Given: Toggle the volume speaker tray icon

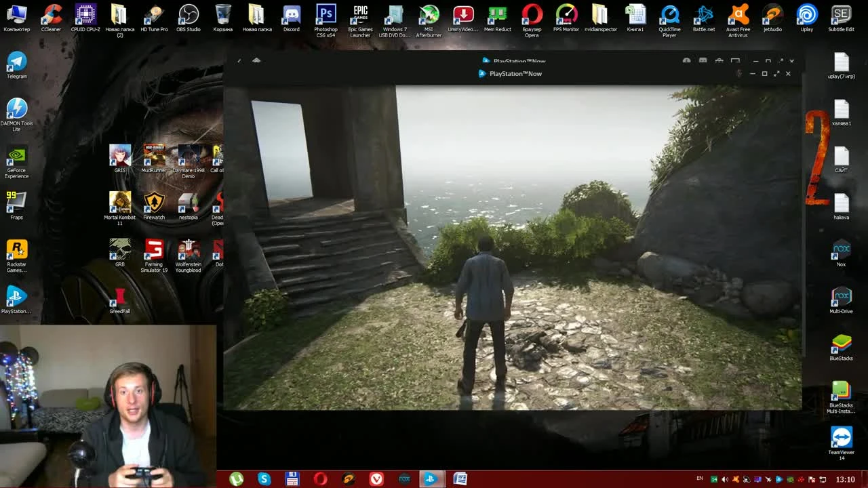Looking at the screenshot, I should click(725, 479).
